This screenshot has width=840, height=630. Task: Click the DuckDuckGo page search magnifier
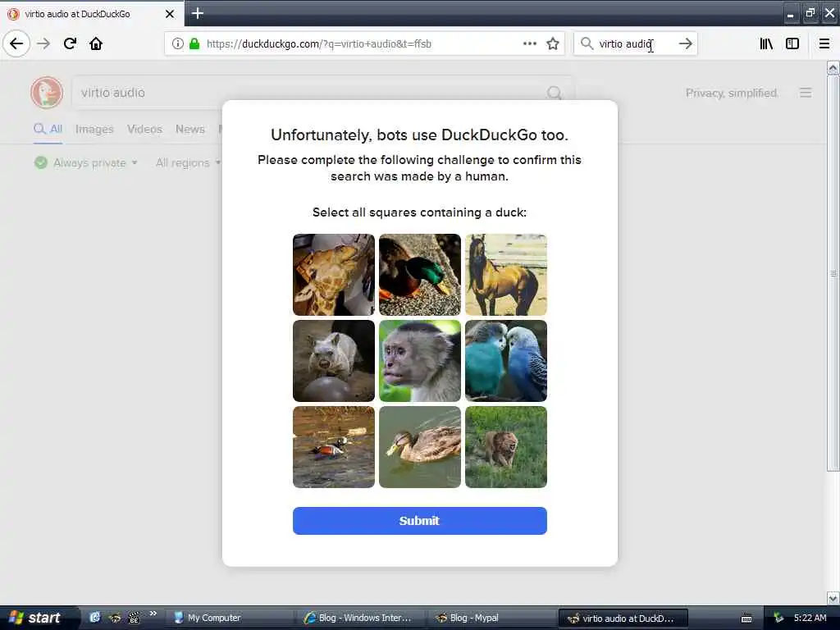tap(555, 93)
